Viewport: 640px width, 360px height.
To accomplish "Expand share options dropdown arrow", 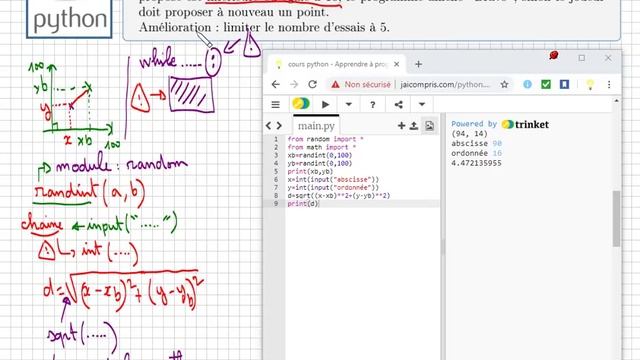I will 422,104.
